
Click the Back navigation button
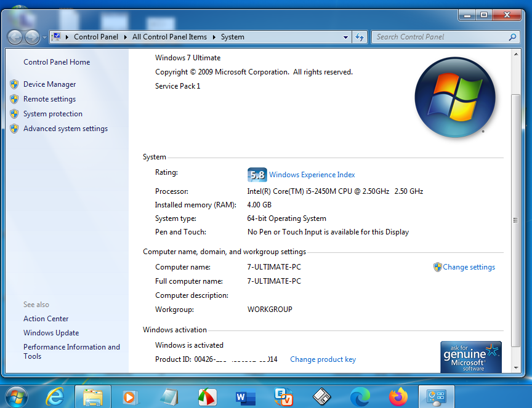click(x=15, y=37)
